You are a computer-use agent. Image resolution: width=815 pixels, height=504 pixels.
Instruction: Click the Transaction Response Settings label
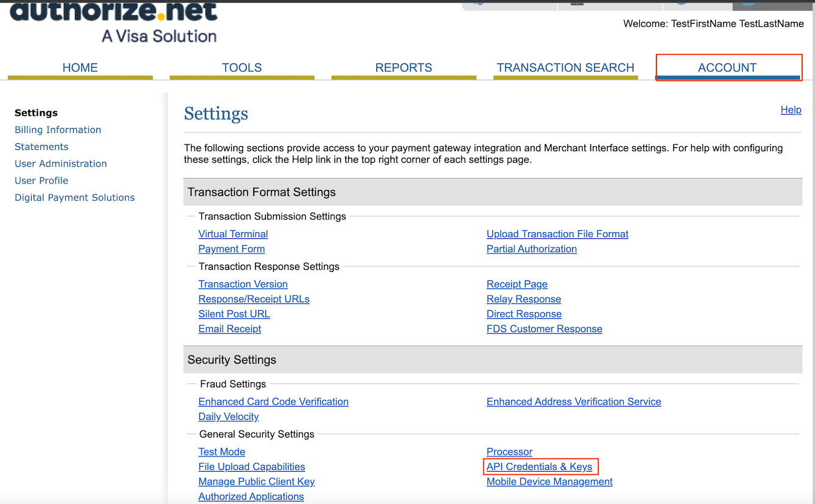tap(269, 266)
